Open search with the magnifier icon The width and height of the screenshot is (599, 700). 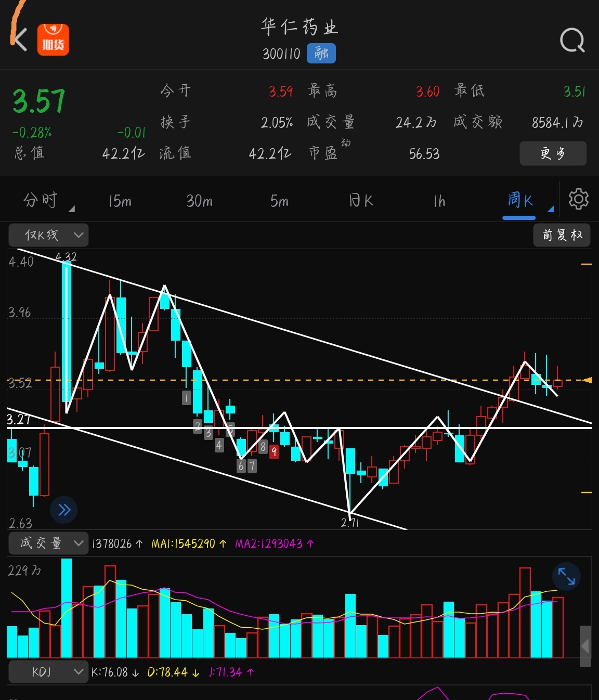tap(572, 40)
